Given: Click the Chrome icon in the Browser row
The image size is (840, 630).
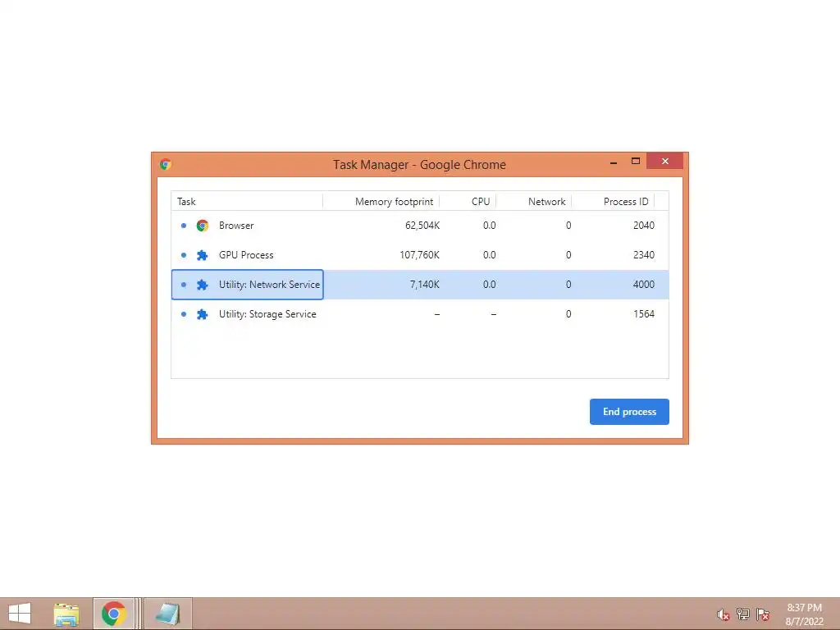Looking at the screenshot, I should coord(202,226).
